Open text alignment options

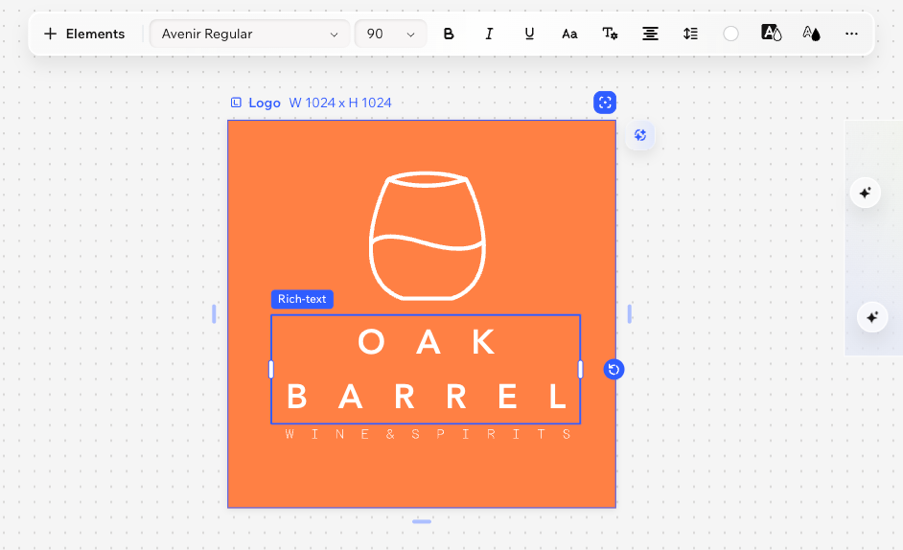650,34
